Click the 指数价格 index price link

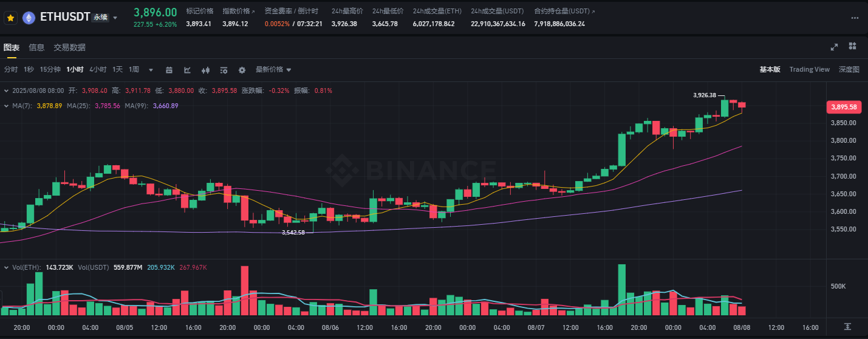[x=238, y=11]
